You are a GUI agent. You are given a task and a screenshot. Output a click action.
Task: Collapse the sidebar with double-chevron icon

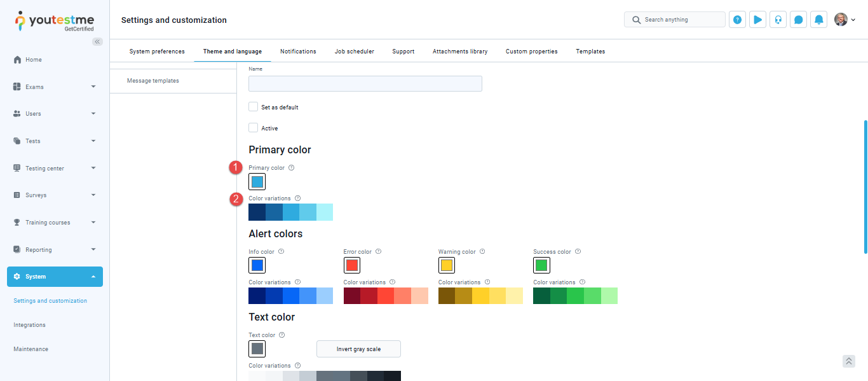point(97,41)
